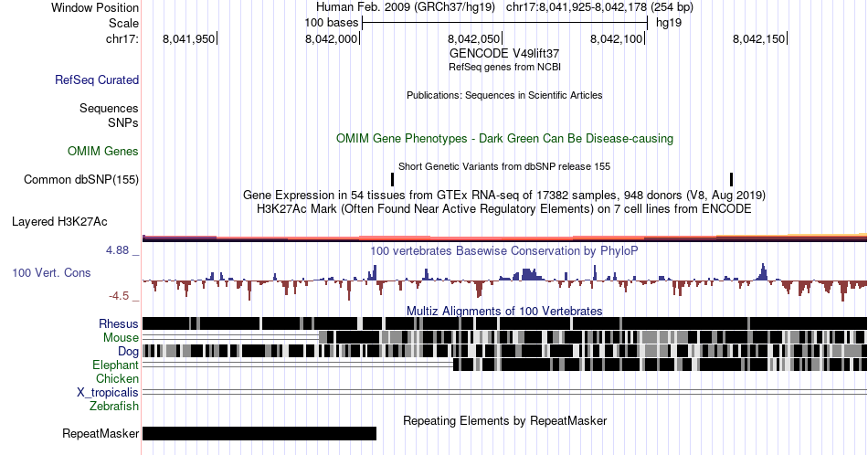
Task: Select the Common dbSNP(155) track label
Action: click(x=81, y=179)
